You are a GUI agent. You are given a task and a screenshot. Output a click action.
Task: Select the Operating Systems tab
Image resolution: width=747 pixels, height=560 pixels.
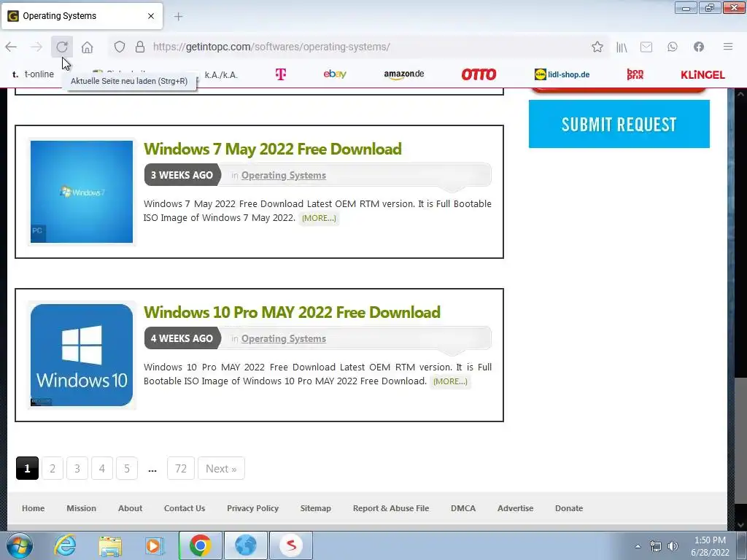(82, 16)
